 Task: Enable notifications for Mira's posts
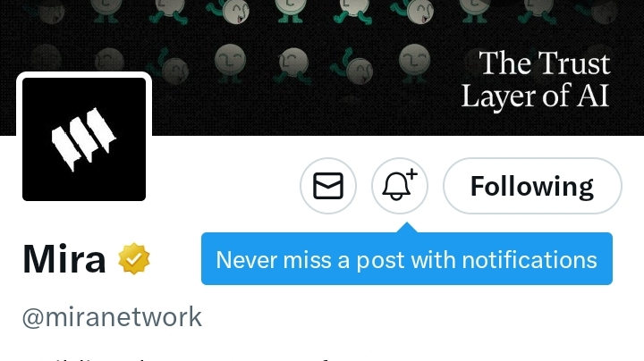[x=400, y=186]
